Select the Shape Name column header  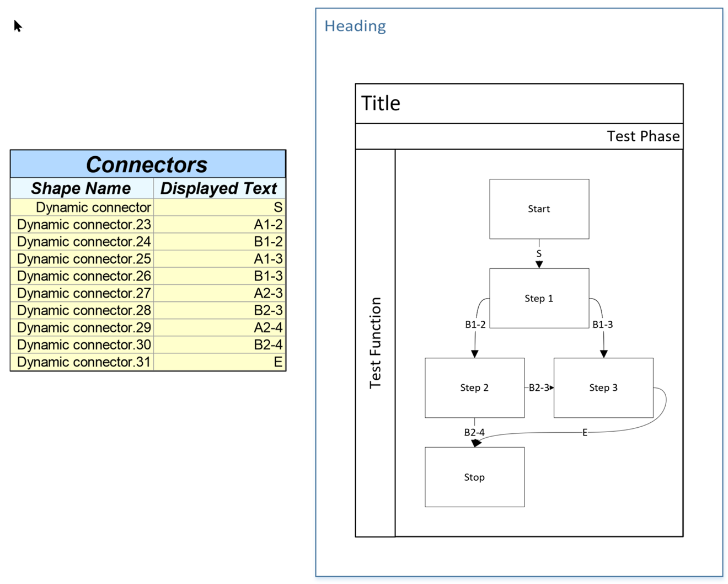[x=81, y=188]
